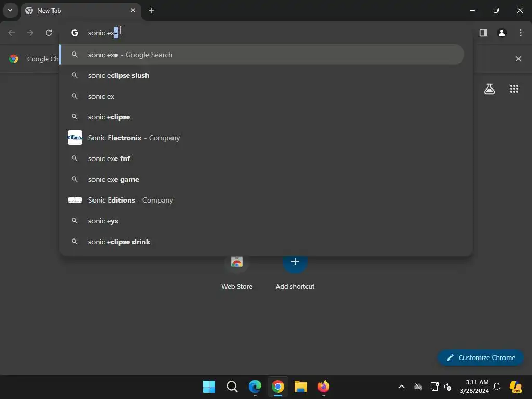
Task: Reload the page
Action: tap(49, 33)
